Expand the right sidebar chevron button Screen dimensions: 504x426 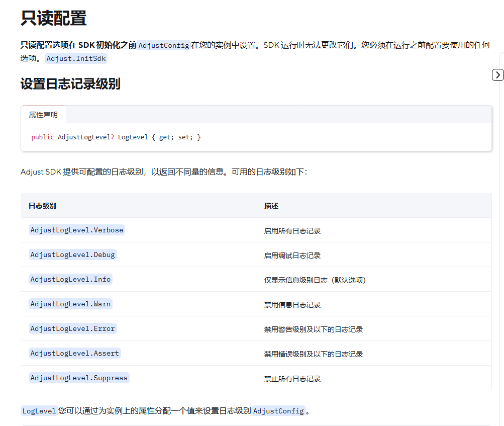click(x=497, y=75)
